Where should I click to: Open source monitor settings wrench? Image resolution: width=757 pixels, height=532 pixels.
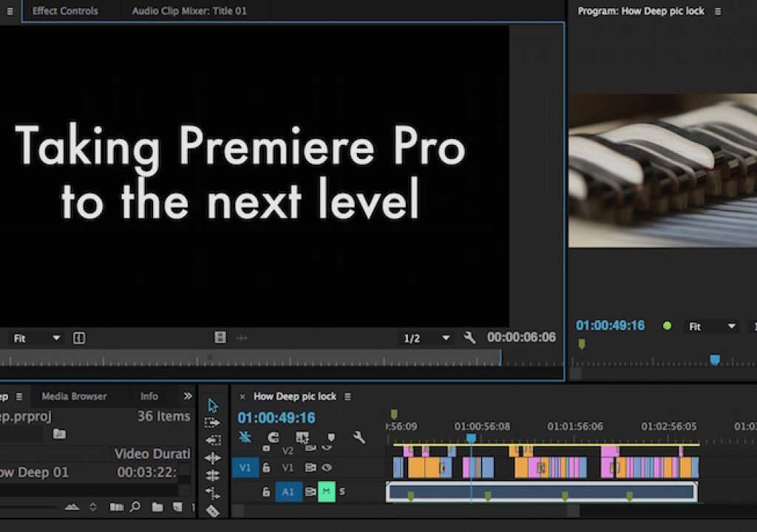[469, 338]
